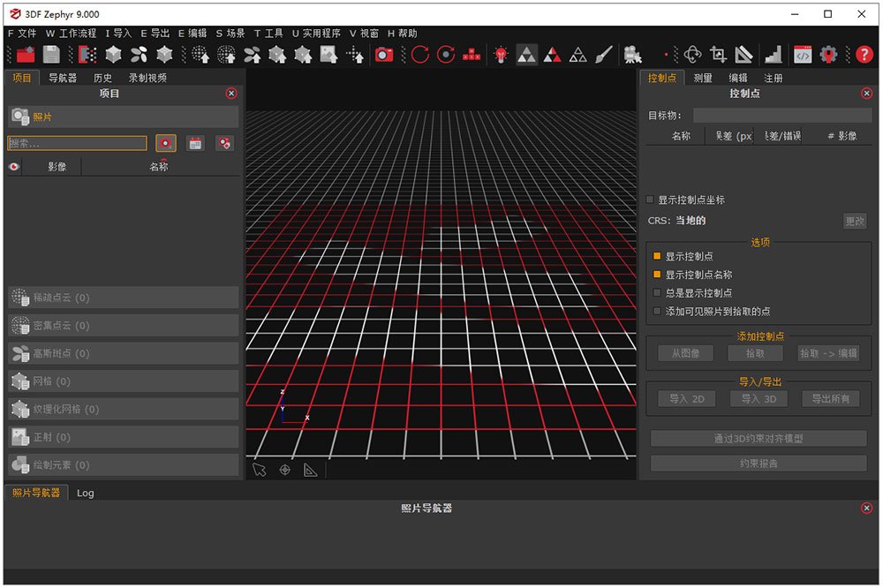883x588 pixels.
Task: Click the 更改 button next to CRS
Action: pos(854,221)
